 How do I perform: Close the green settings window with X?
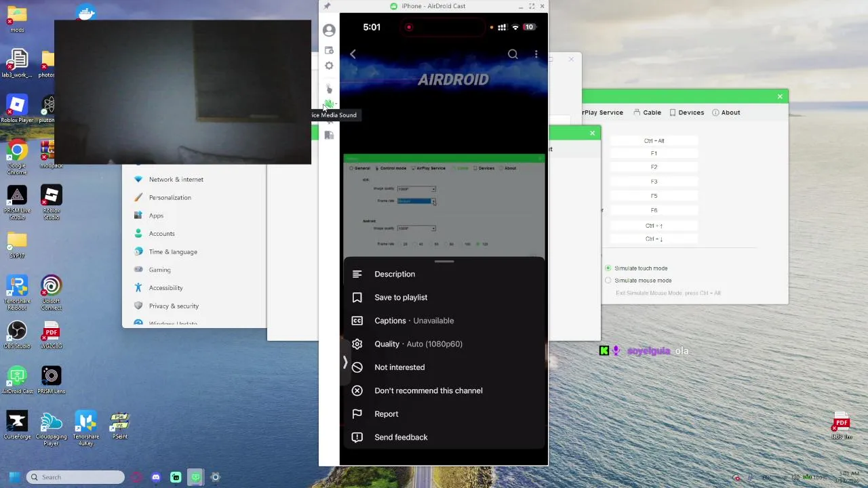pyautogui.click(x=780, y=96)
